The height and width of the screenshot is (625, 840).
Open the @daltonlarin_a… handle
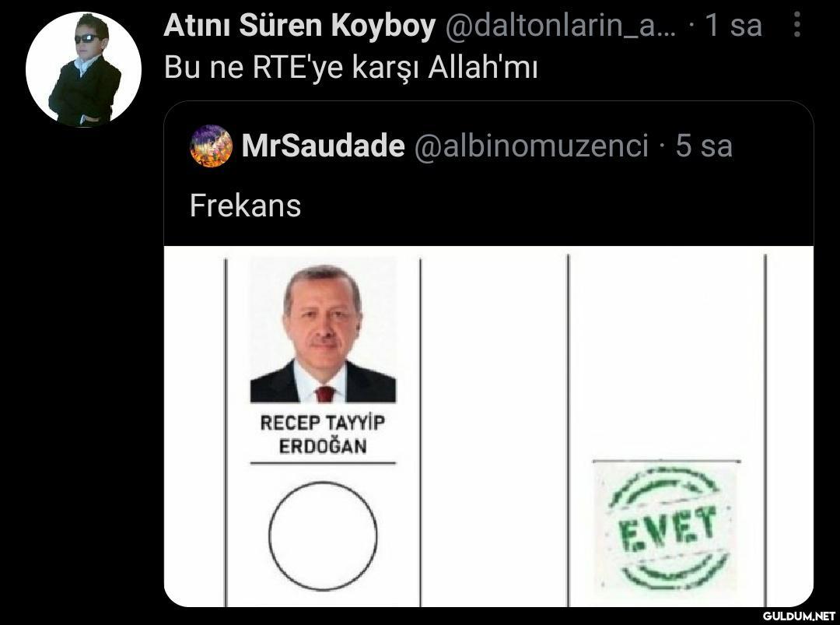click(560, 25)
